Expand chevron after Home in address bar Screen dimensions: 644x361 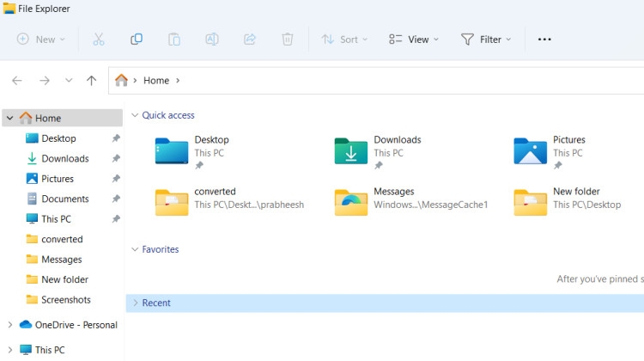(x=178, y=81)
